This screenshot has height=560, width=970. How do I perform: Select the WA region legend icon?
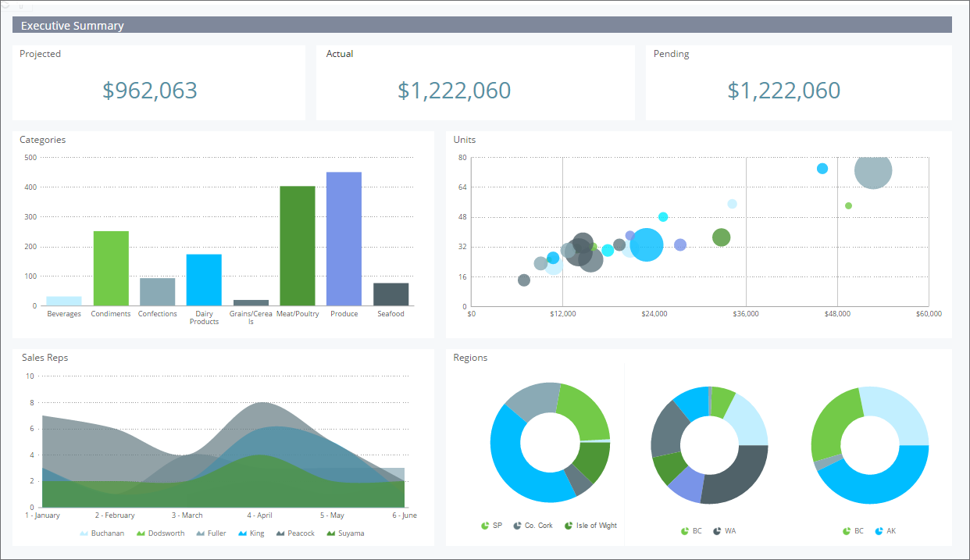click(717, 531)
